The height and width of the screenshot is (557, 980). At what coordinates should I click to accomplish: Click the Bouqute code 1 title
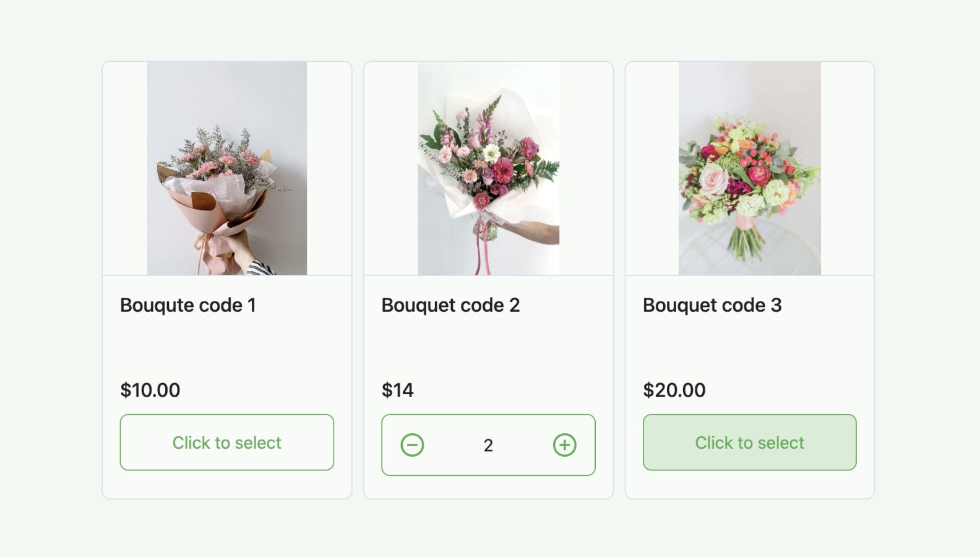(x=189, y=304)
